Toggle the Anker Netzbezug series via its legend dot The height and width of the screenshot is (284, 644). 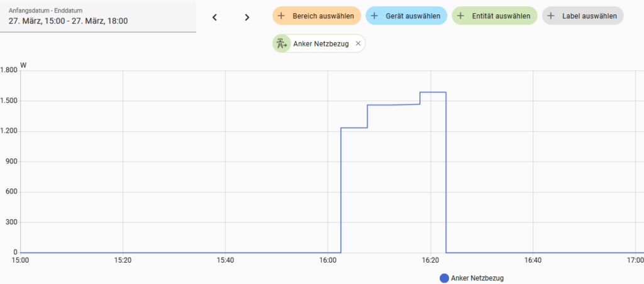(x=444, y=278)
